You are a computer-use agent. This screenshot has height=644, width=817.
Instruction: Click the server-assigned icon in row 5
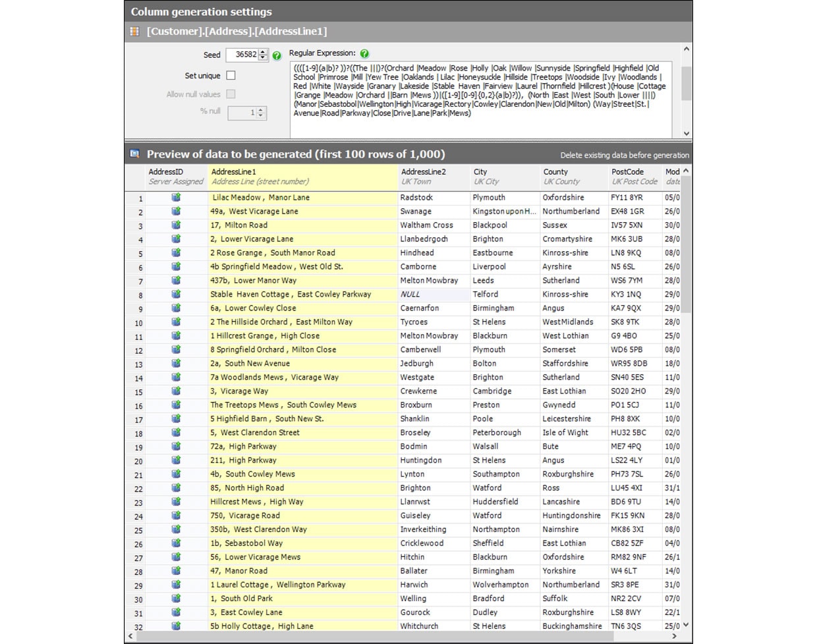click(176, 252)
